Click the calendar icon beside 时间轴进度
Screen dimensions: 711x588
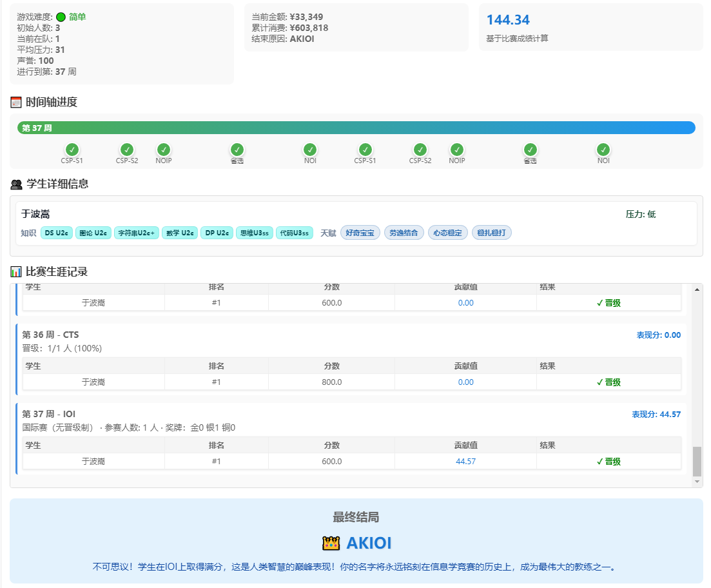pos(16,103)
